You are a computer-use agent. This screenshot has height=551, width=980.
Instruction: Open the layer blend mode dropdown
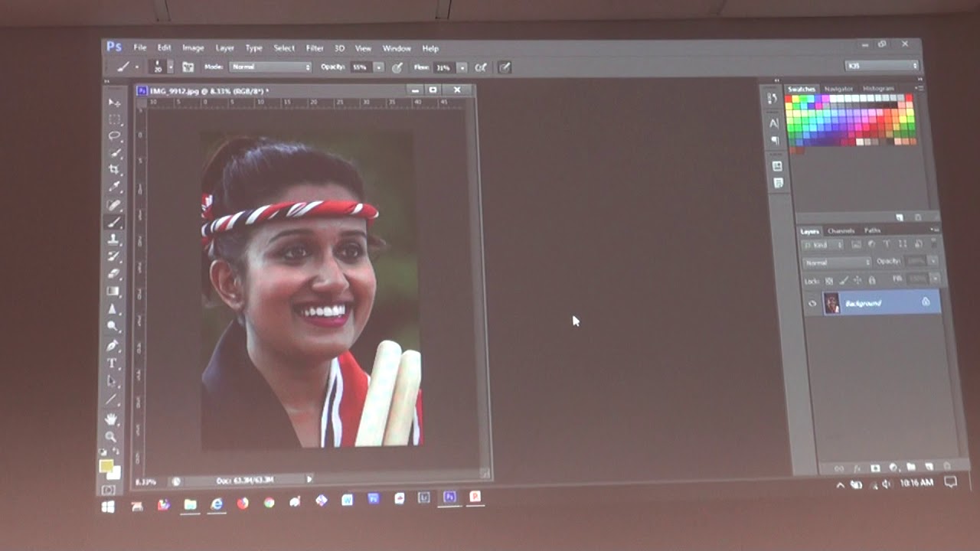pos(836,262)
